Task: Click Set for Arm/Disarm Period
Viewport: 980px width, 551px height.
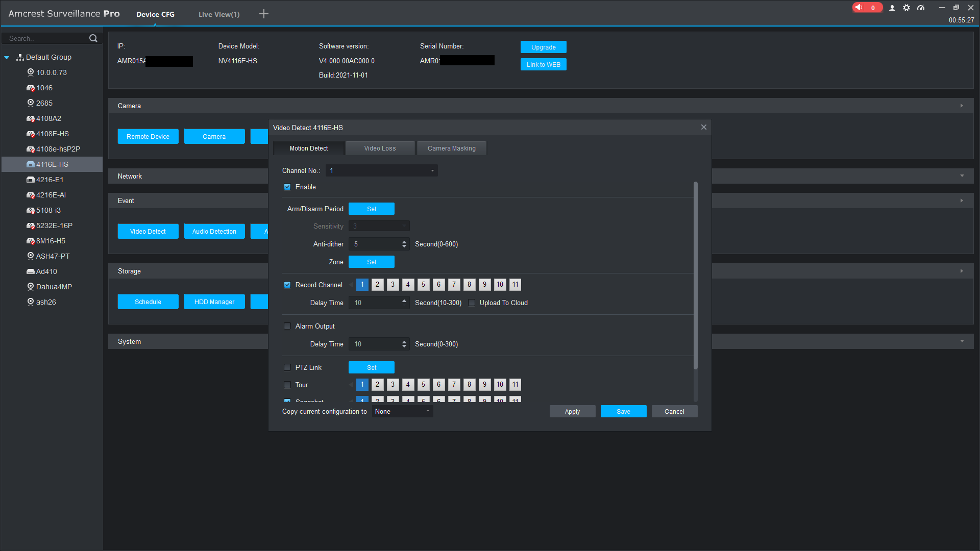Action: coord(372,209)
